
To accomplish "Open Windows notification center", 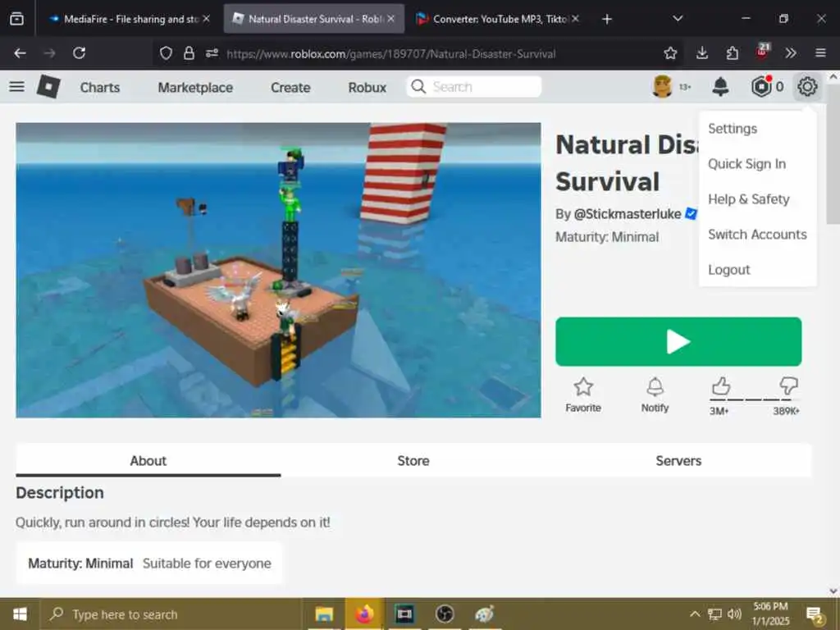I will coord(815,616).
